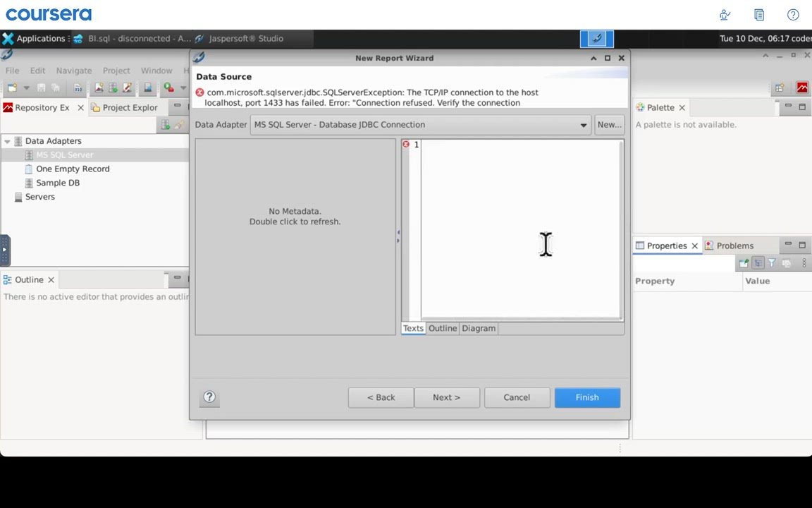Open the Project menu

(116, 71)
